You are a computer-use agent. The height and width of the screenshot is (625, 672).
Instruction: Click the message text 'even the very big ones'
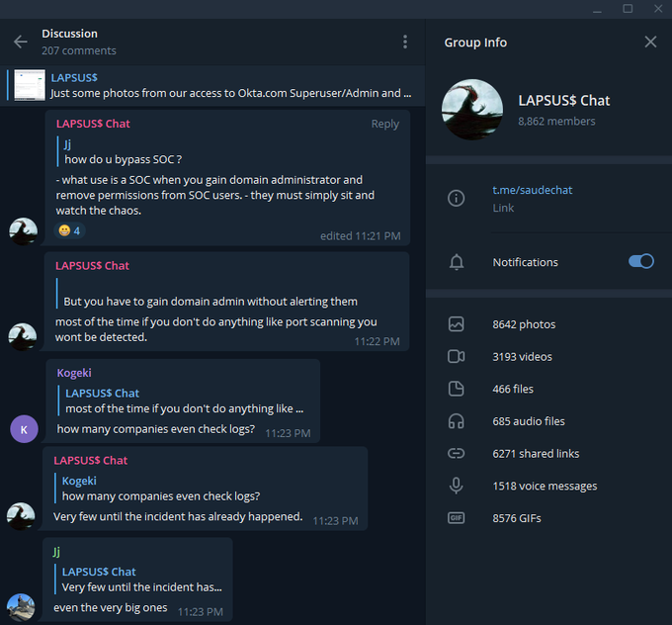coord(110,608)
